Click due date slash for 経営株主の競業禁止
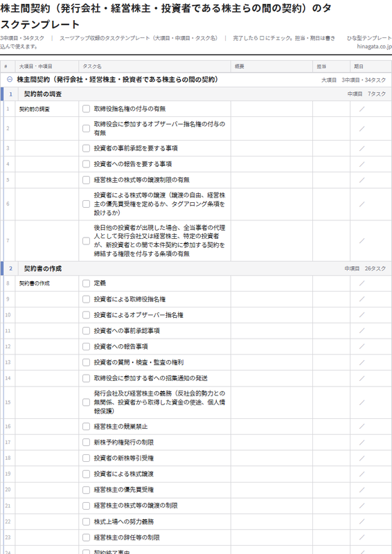This screenshot has height=554, width=392. pos(362,427)
